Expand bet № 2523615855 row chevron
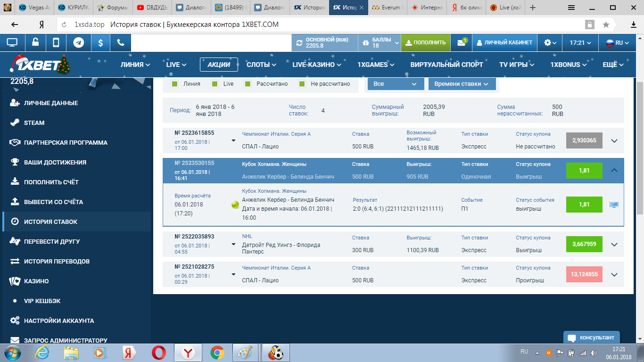 614,140
